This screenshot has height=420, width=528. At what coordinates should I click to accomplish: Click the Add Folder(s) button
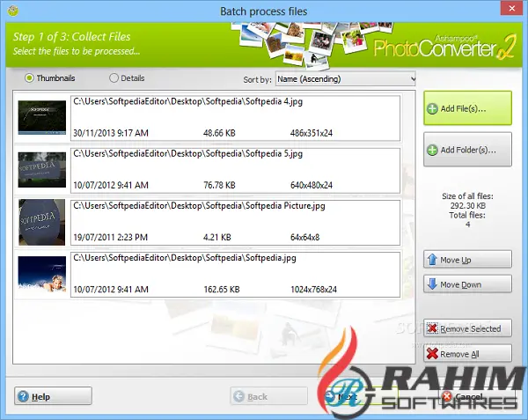pyautogui.click(x=467, y=150)
